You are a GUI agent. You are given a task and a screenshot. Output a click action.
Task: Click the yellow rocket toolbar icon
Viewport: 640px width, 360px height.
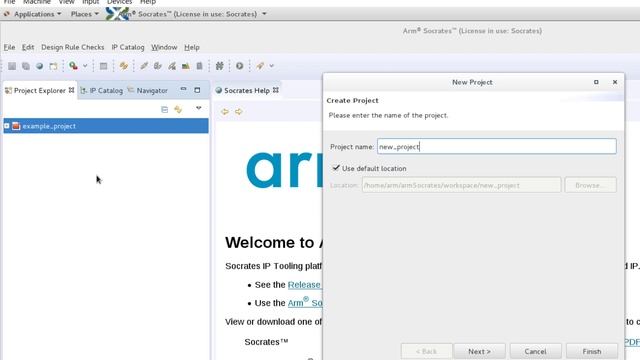click(260, 66)
